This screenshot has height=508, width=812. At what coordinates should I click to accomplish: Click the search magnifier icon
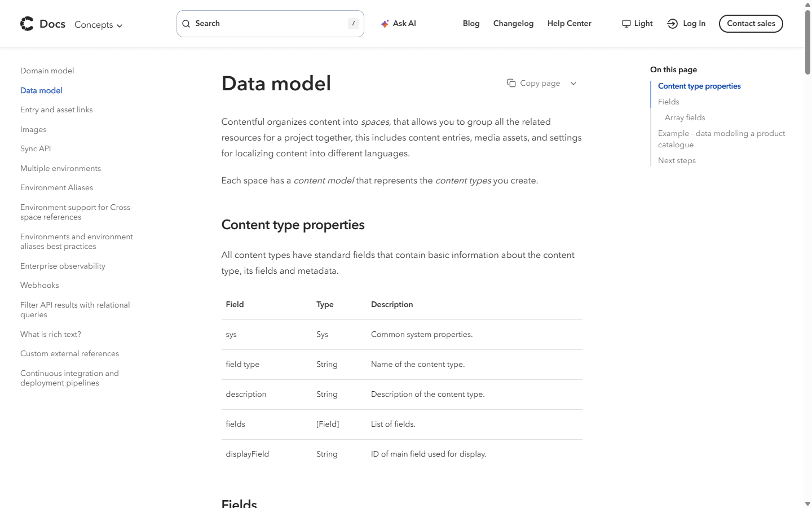click(x=186, y=24)
